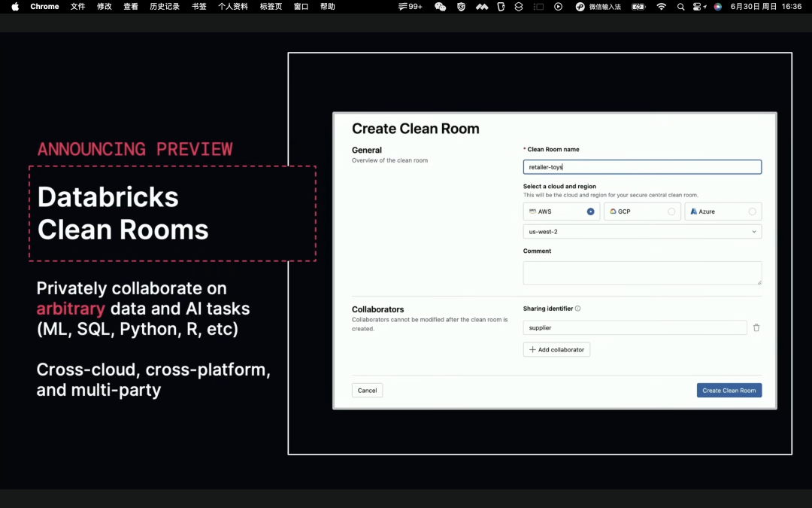Image resolution: width=812 pixels, height=508 pixels.
Task: Click the supplier sharing identifier field
Action: click(x=635, y=327)
